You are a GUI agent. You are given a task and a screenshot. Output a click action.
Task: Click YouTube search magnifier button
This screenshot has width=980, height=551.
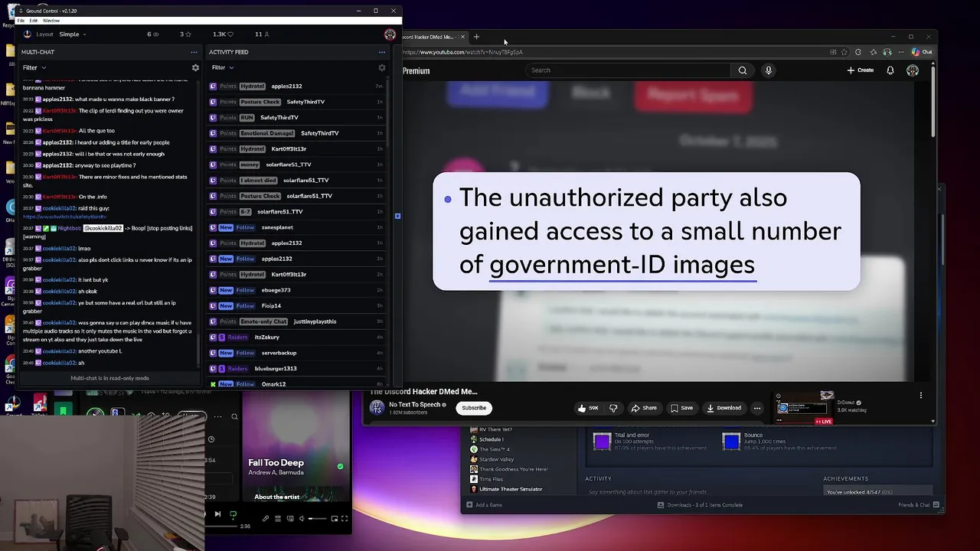click(742, 70)
